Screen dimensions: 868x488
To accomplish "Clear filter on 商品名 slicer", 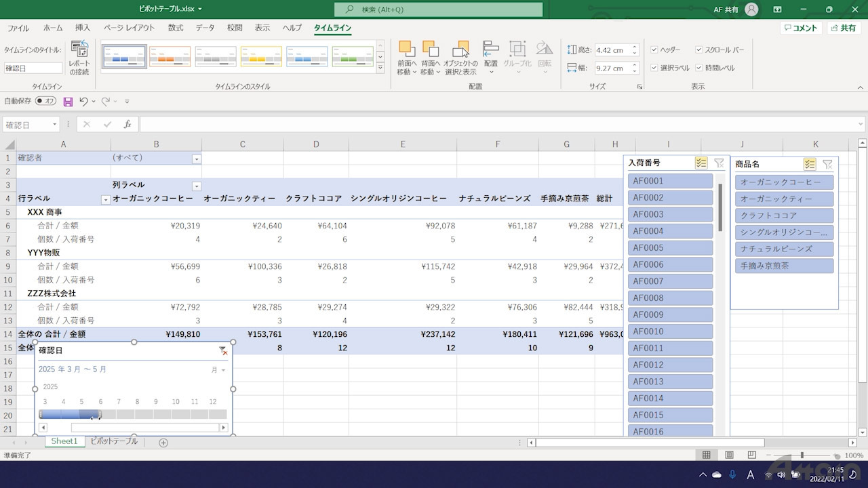I will [x=827, y=164].
